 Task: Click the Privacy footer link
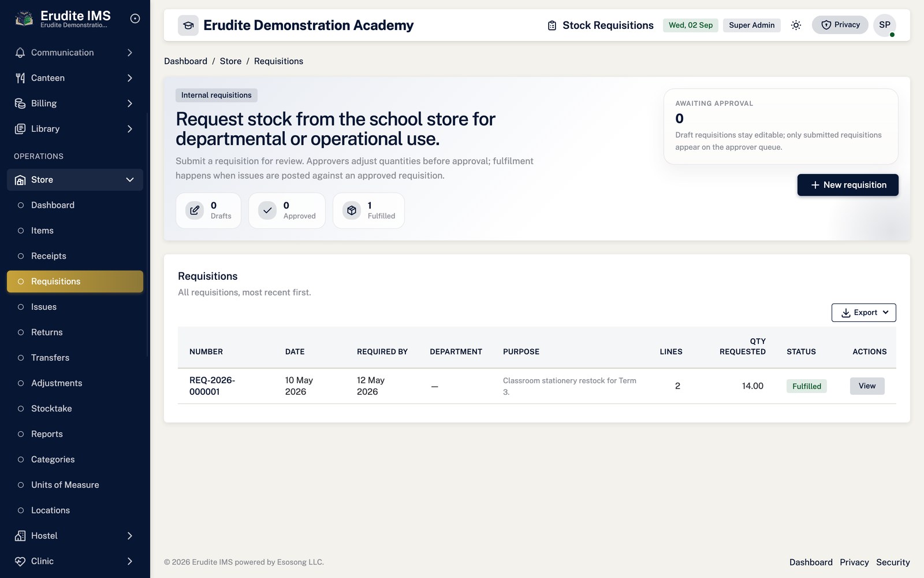854,562
